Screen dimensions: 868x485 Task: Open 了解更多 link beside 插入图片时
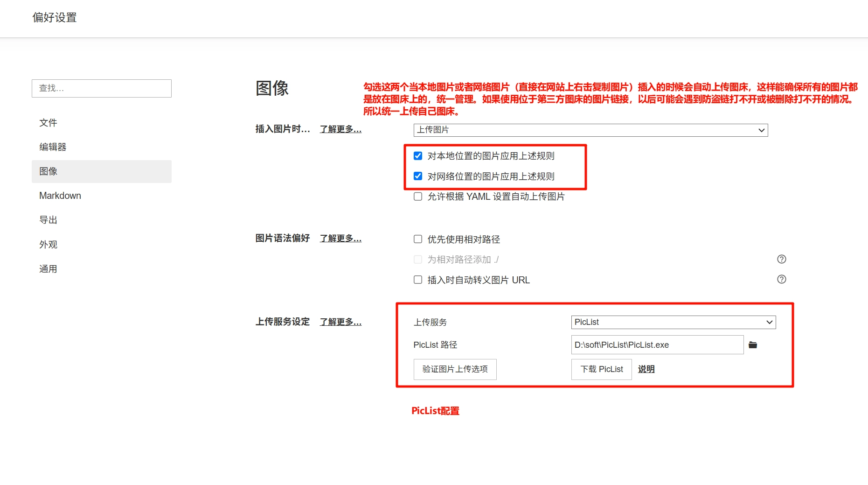[340, 129]
